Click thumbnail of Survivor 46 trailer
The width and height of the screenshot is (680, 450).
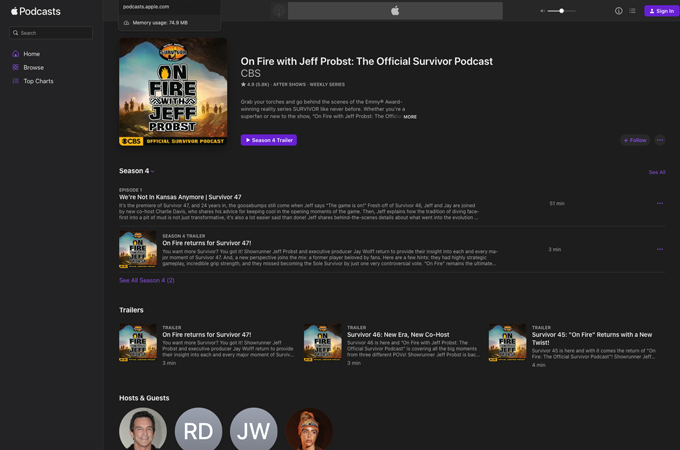pos(323,342)
